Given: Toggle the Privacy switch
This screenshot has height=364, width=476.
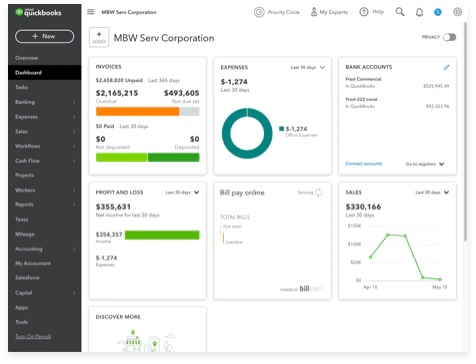Looking at the screenshot, I should coord(449,37).
